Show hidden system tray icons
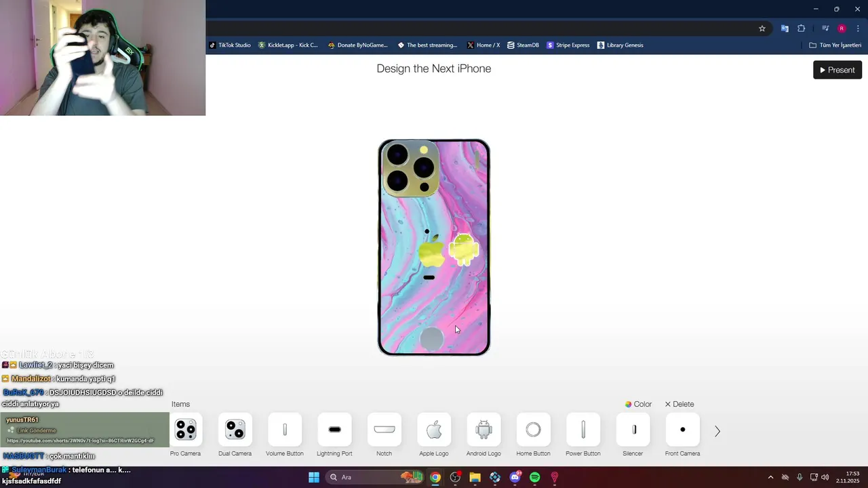Viewport: 868px width, 488px height. (770, 477)
